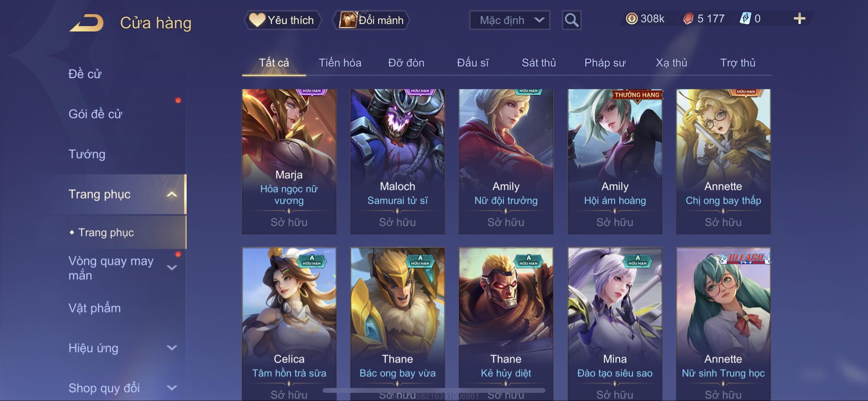Switch to the Sát thủ tab

pos(539,63)
